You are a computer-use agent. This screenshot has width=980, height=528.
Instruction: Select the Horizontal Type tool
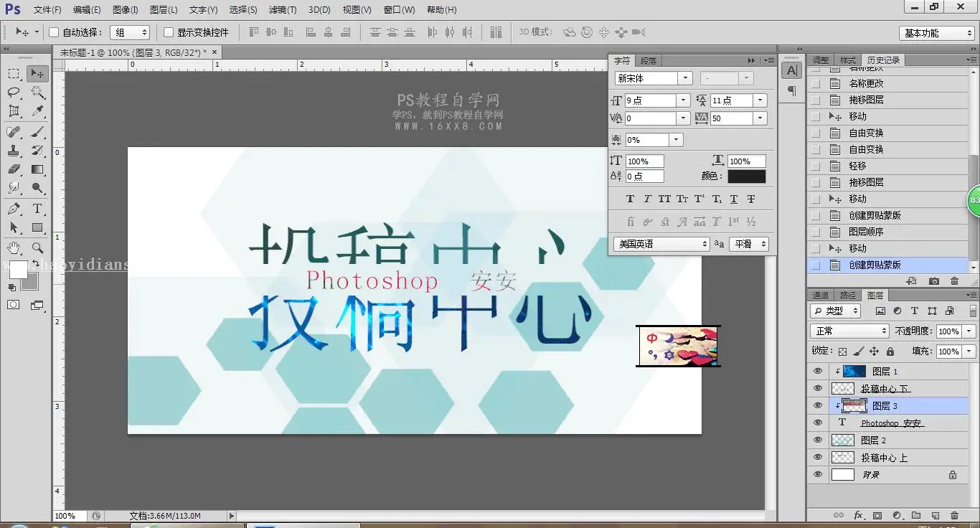pyautogui.click(x=37, y=209)
